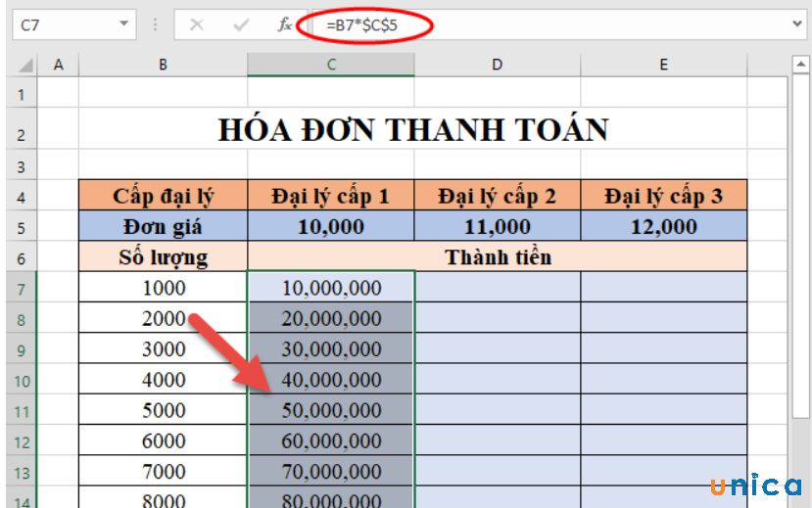This screenshot has height=508, width=812.
Task: Select the quantity cell 7000
Action: (x=164, y=471)
